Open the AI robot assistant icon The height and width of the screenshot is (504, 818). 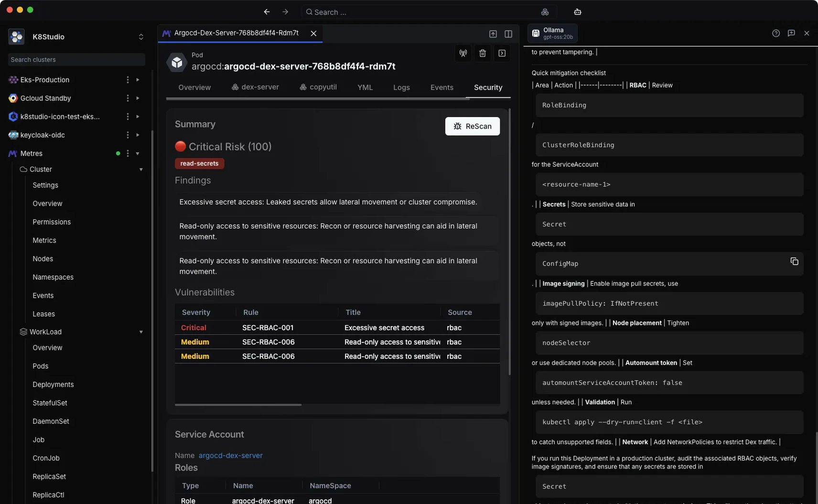577,12
